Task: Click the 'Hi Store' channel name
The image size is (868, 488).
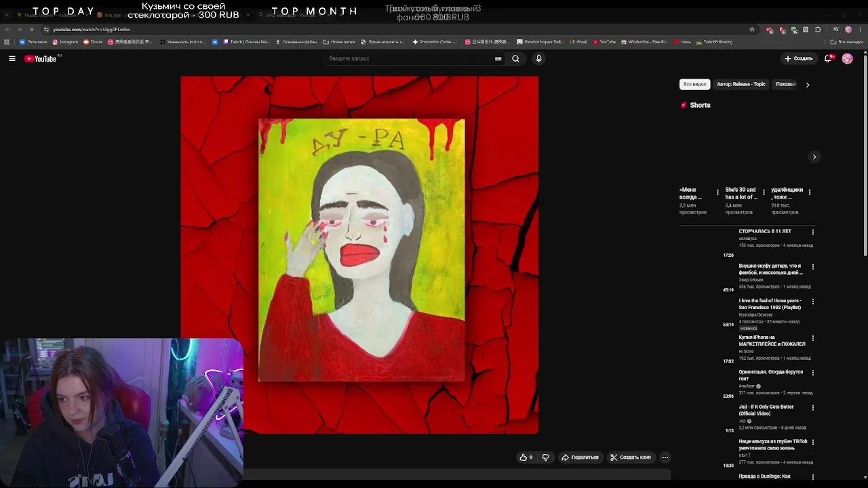Action: click(x=746, y=351)
